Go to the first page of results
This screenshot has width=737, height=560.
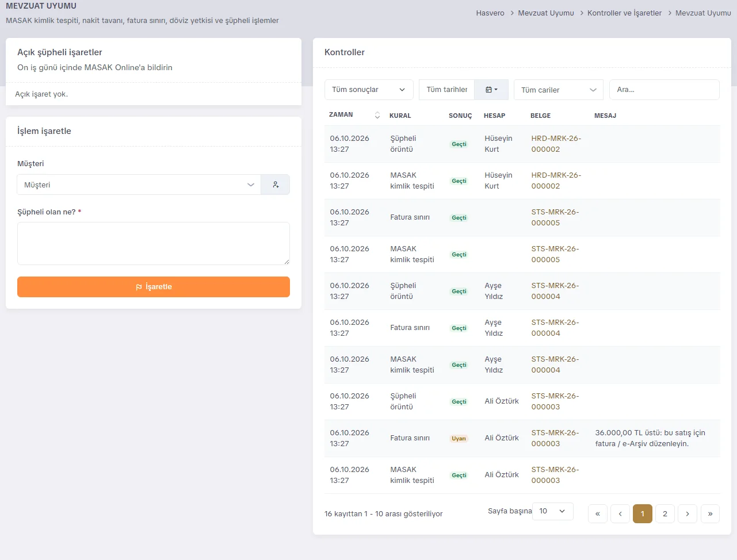pyautogui.click(x=598, y=513)
